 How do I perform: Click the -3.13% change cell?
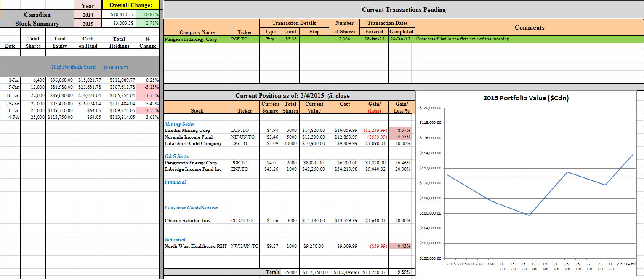point(148,87)
